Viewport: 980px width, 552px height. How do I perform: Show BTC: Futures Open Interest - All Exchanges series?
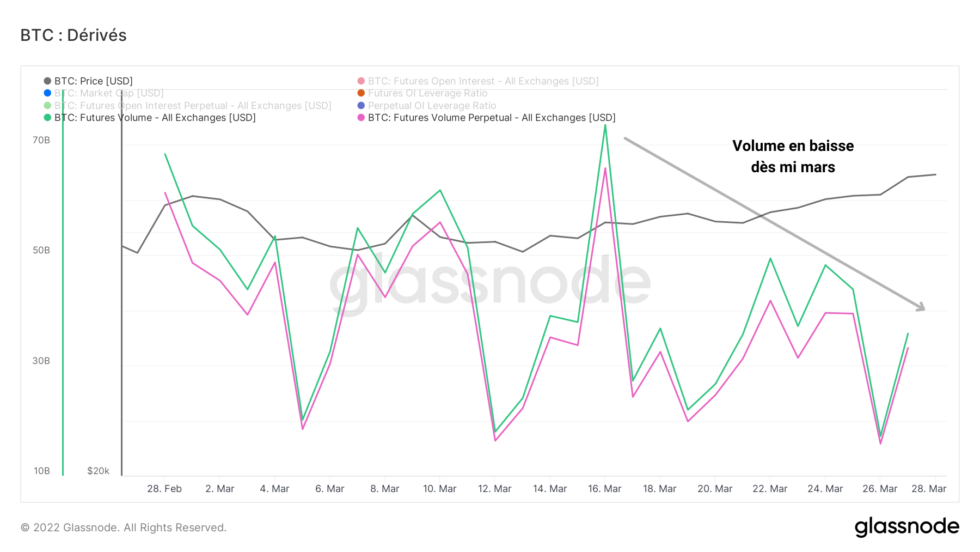click(x=483, y=81)
